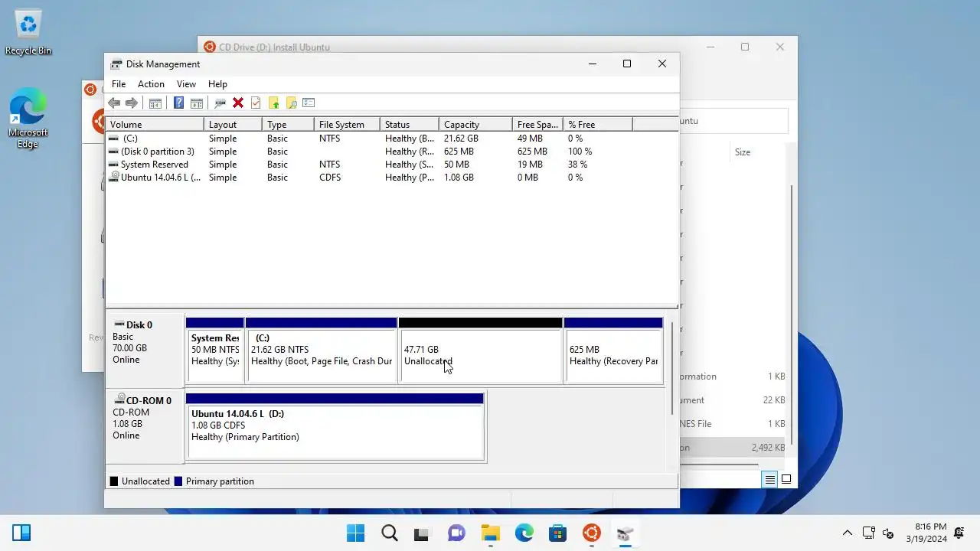Open Recycle Bin desktop icon
Viewport: 980px width, 551px height.
[28, 32]
